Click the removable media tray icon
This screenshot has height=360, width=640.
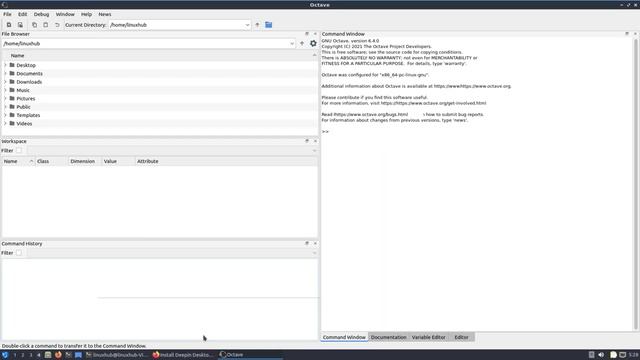tap(591, 355)
